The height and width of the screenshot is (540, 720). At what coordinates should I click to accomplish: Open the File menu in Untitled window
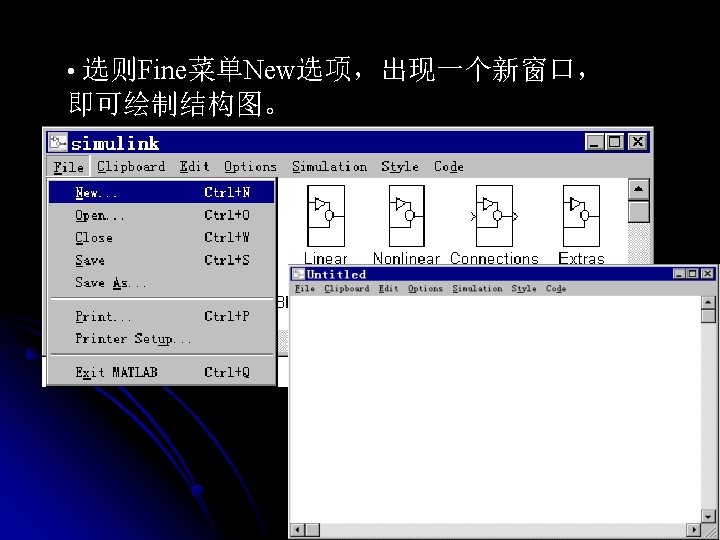click(x=304, y=288)
